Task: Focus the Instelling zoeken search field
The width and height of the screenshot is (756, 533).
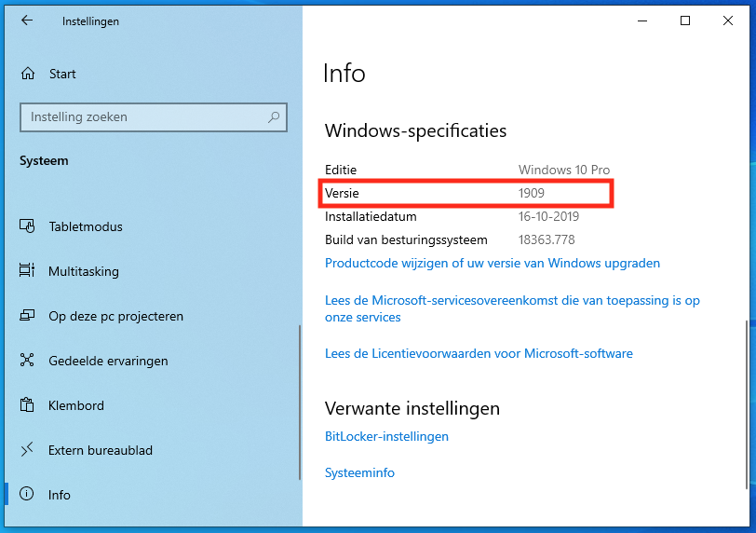Action: pyautogui.click(x=144, y=117)
